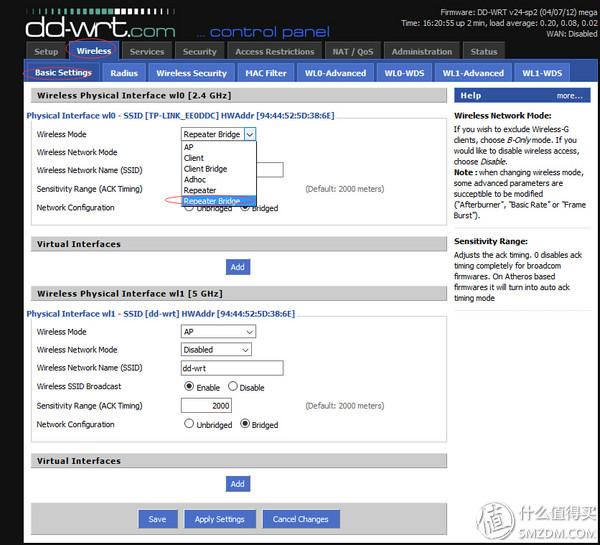Open the Services main tab
The height and width of the screenshot is (545, 600).
(x=147, y=51)
